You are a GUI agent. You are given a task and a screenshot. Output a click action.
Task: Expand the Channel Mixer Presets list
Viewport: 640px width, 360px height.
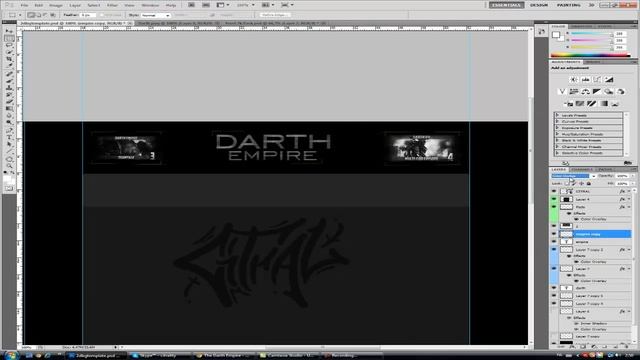[x=558, y=147]
